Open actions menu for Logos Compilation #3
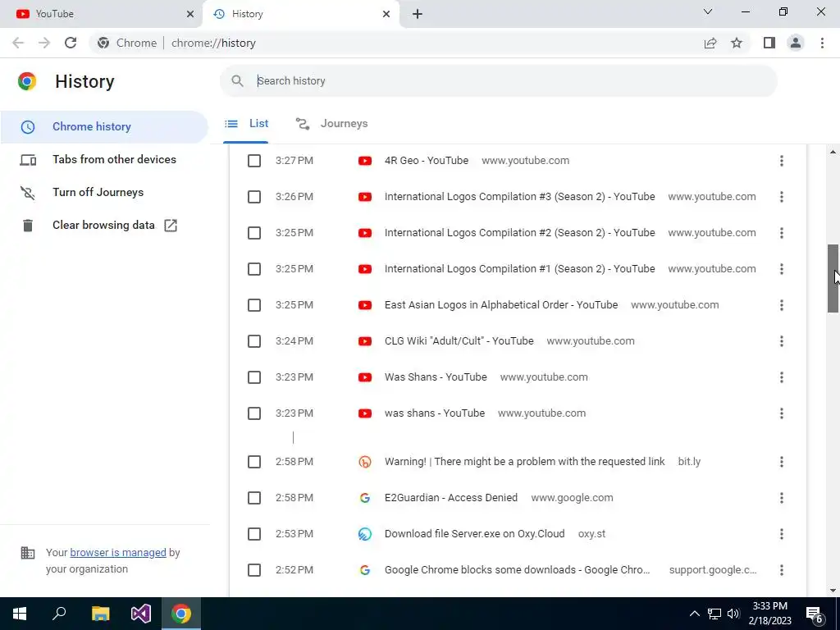The height and width of the screenshot is (630, 840). pyautogui.click(x=782, y=197)
